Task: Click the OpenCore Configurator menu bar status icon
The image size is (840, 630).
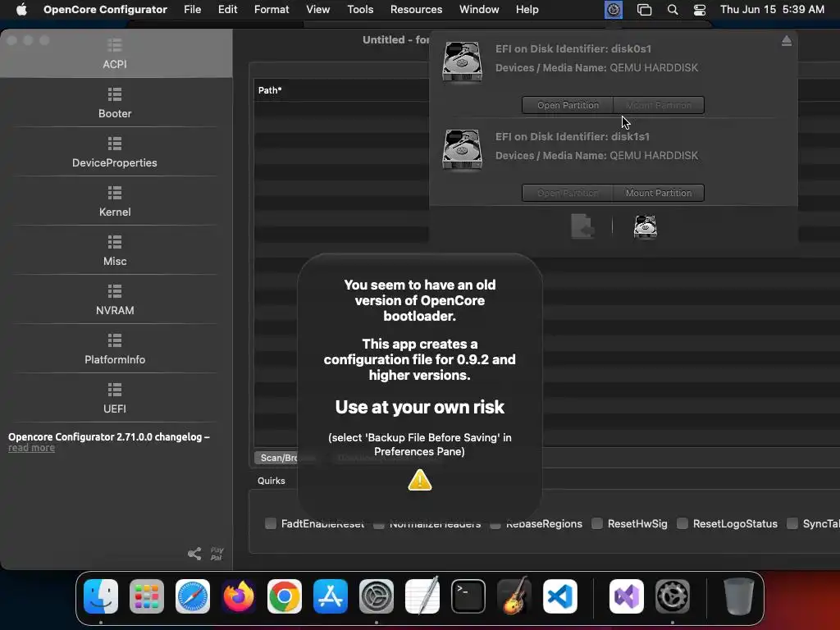Action: pyautogui.click(x=614, y=10)
